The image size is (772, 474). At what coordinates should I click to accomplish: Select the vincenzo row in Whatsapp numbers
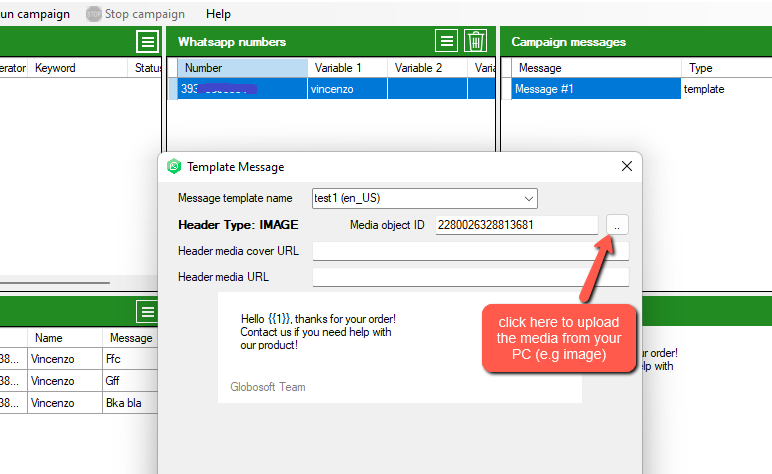click(x=346, y=89)
